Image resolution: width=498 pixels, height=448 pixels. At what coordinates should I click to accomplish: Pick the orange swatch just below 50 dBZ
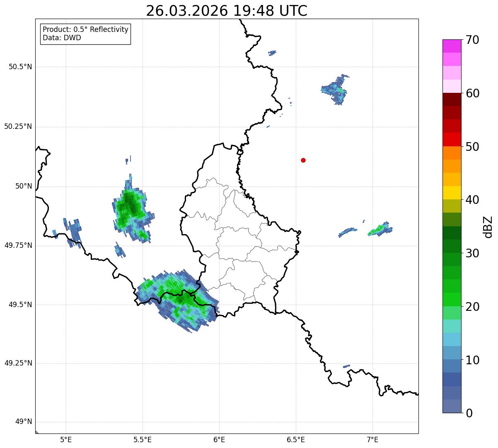(x=452, y=153)
